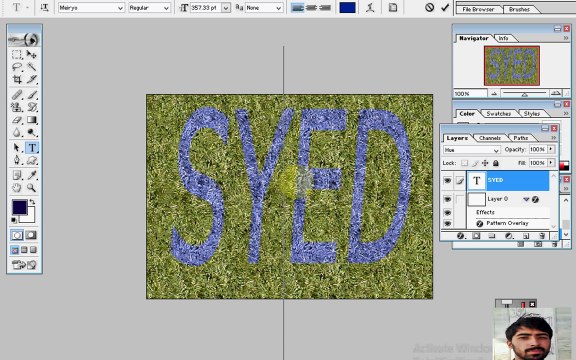Viewport: 576px width, 360px height.
Task: Switch to Quick Mask mode
Action: pyautogui.click(x=32, y=235)
